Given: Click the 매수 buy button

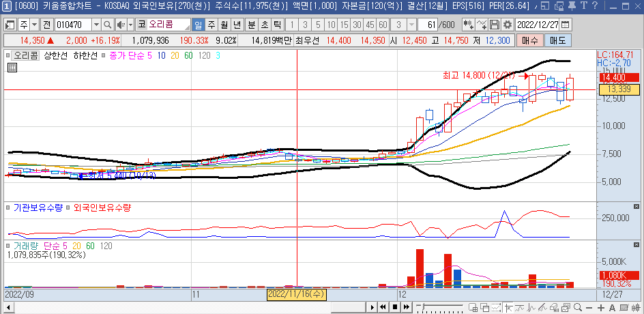Looking at the screenshot, I should (x=530, y=41).
